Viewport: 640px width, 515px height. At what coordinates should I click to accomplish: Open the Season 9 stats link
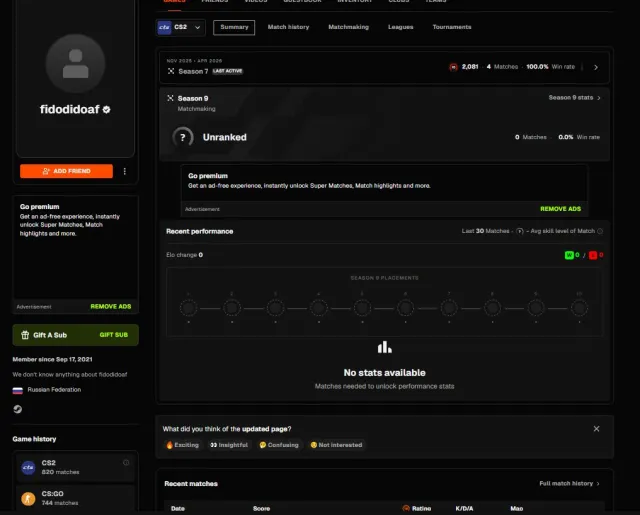(x=574, y=98)
